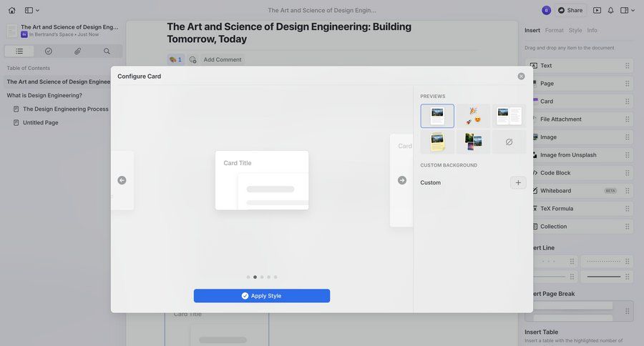Switch to Format tab in right panel
This screenshot has width=644, height=346.
pyautogui.click(x=554, y=30)
